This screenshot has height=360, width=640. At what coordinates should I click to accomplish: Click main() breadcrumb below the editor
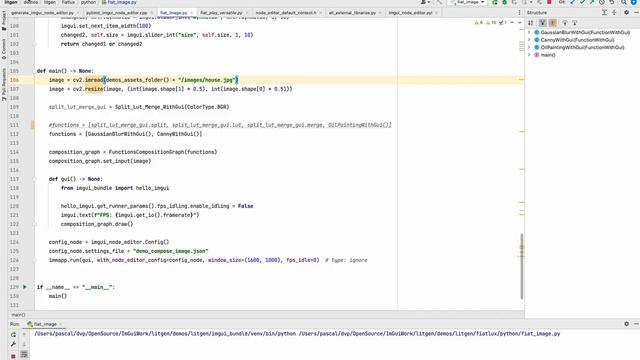point(18,315)
